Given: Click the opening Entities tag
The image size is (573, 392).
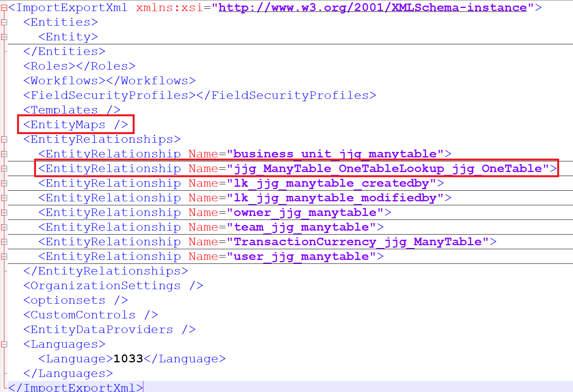Looking at the screenshot, I should (61, 22).
